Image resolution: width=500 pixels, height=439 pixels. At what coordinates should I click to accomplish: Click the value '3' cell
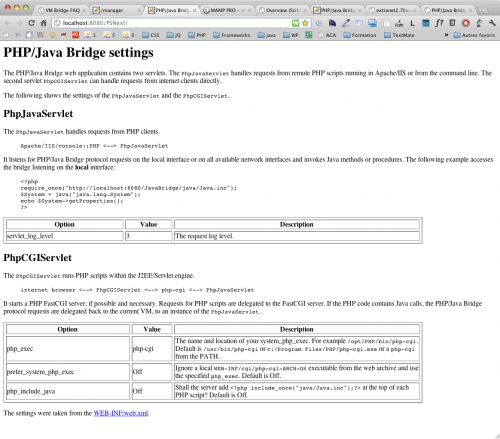point(149,236)
